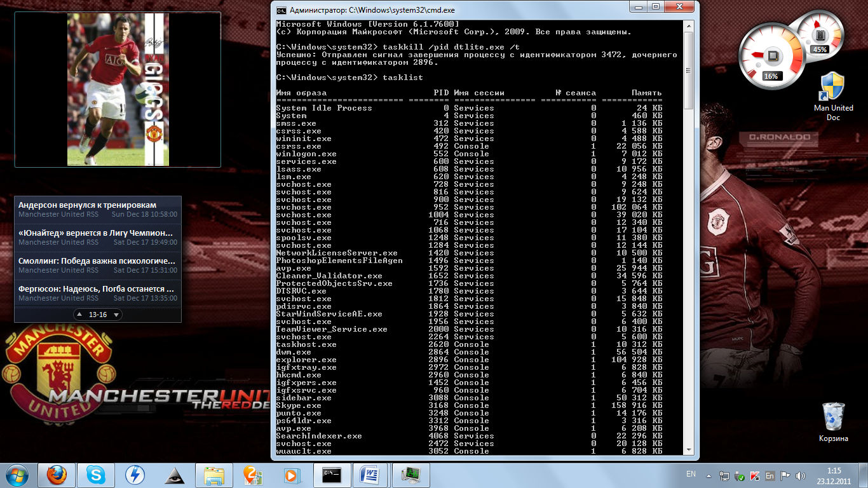Click sidebar.exe row
Viewport: 868px width, 488px height.
tap(469, 398)
